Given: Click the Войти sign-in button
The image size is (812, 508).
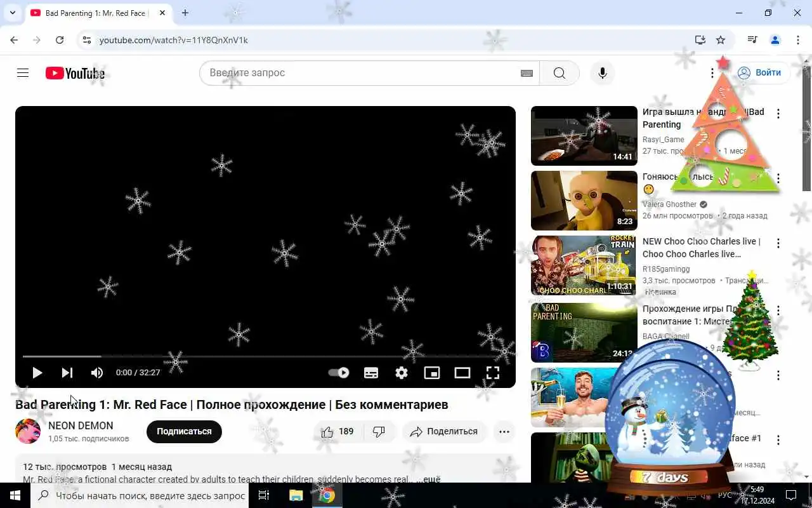Looking at the screenshot, I should [x=759, y=72].
